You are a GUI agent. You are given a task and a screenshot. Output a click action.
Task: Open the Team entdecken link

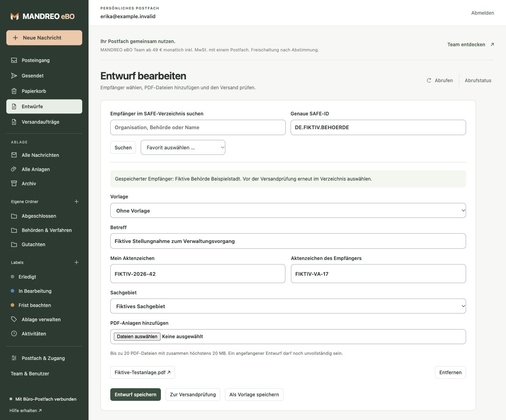pyautogui.click(x=471, y=45)
